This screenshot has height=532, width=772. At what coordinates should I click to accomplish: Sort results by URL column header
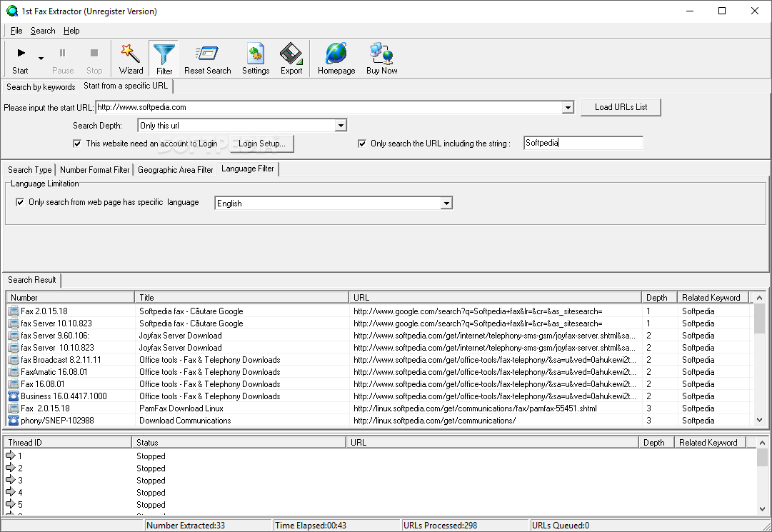tap(496, 298)
